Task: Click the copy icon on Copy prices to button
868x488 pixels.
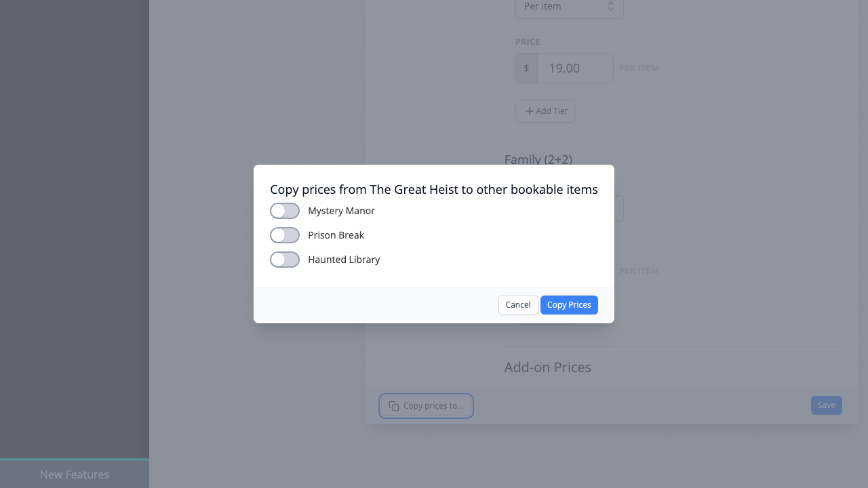Action: click(394, 405)
